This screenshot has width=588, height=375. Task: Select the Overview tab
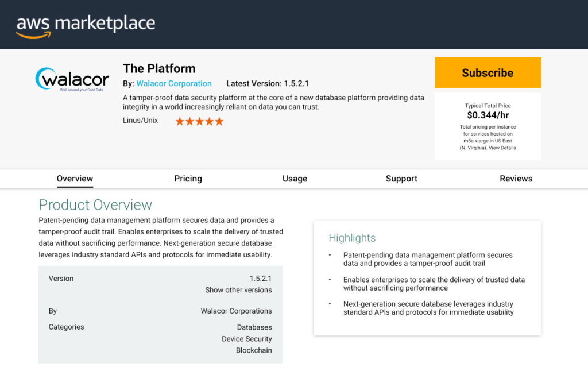tap(75, 179)
